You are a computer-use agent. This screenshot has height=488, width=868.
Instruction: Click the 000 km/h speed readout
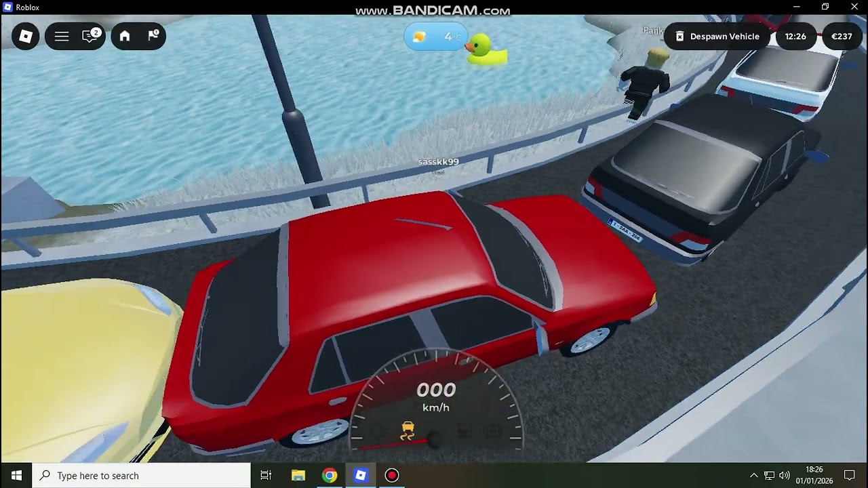coord(435,396)
